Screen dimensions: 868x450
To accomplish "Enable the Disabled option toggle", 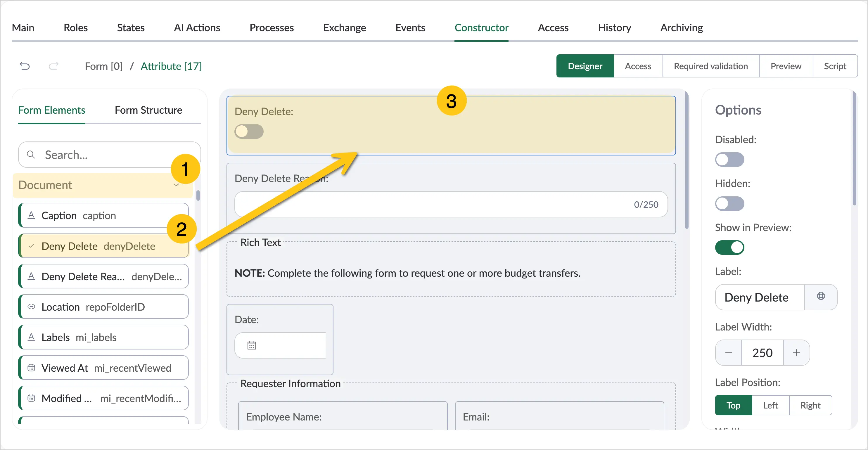I will pos(729,160).
